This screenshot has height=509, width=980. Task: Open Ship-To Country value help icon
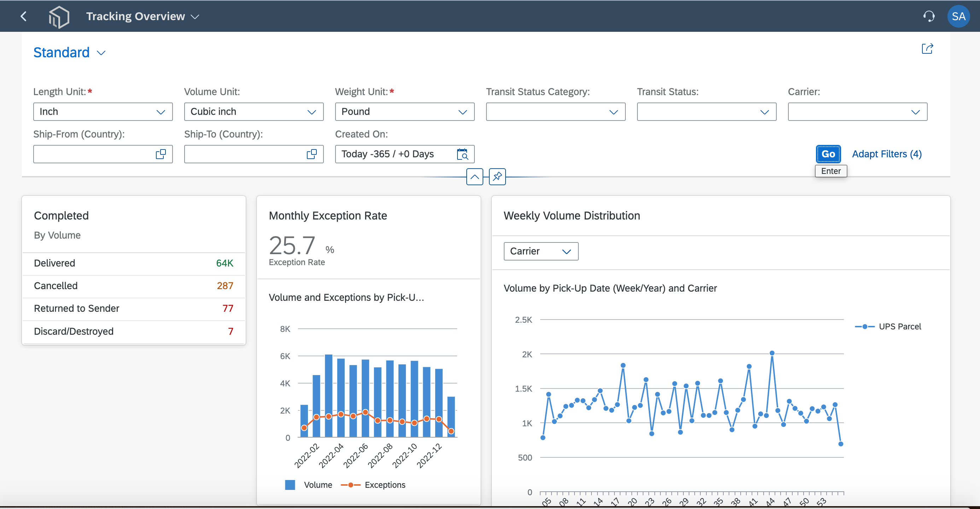pos(312,154)
